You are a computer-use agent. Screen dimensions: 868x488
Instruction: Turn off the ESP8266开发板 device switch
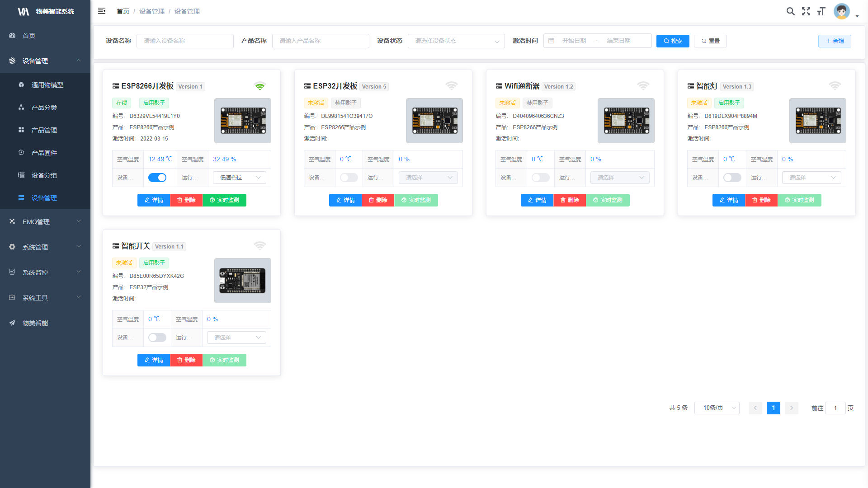coord(157,178)
